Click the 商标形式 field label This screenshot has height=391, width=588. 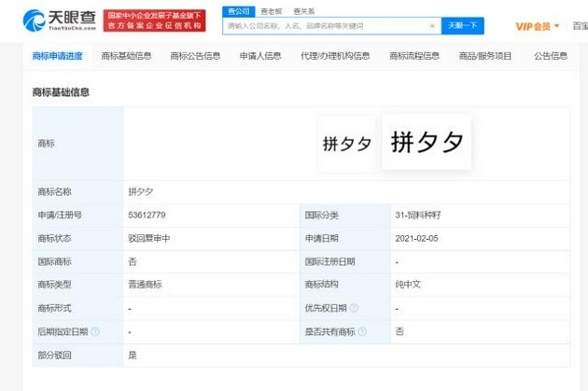coord(54,308)
